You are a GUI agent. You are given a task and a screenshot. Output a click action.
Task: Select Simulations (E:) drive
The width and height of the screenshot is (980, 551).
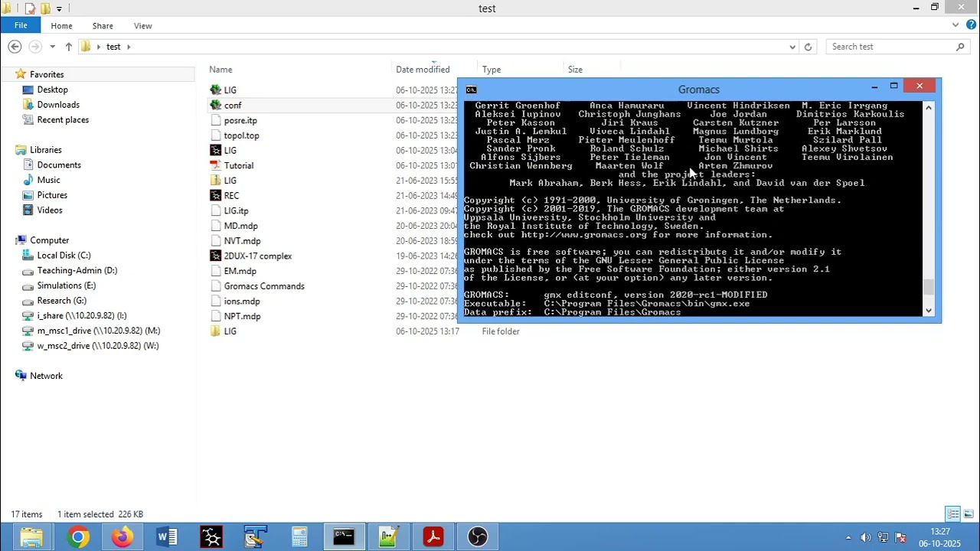pos(66,285)
